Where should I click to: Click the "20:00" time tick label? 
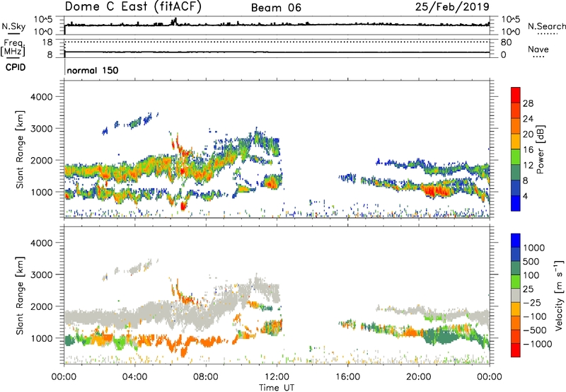tap(418, 377)
